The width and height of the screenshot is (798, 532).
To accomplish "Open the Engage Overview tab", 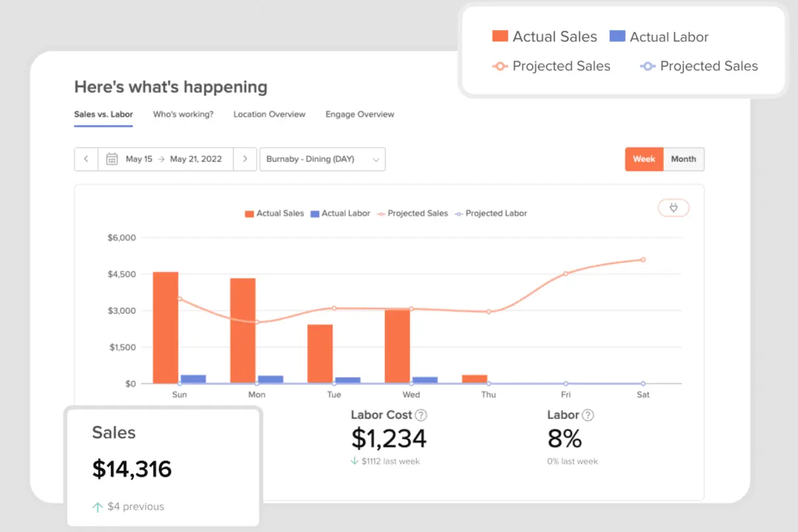I will [x=360, y=114].
